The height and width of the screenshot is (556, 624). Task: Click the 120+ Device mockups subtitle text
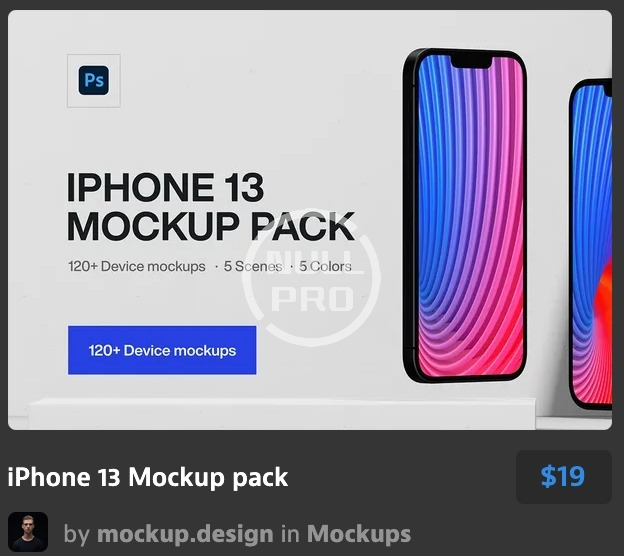(136, 266)
